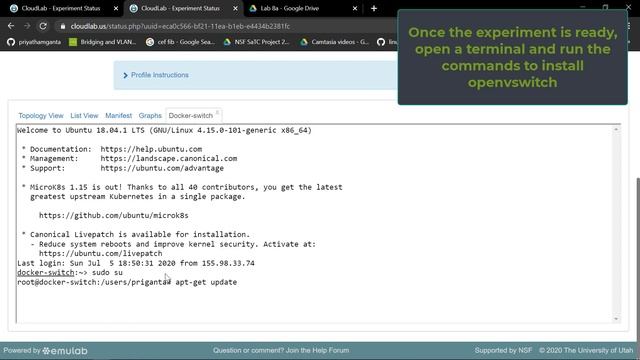
Task: Open the Manifest tab
Action: point(118,116)
